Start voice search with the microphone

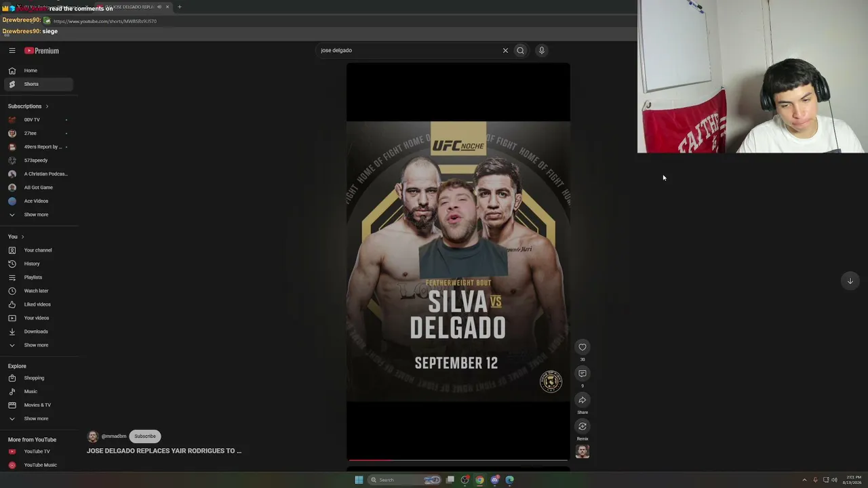pos(542,50)
